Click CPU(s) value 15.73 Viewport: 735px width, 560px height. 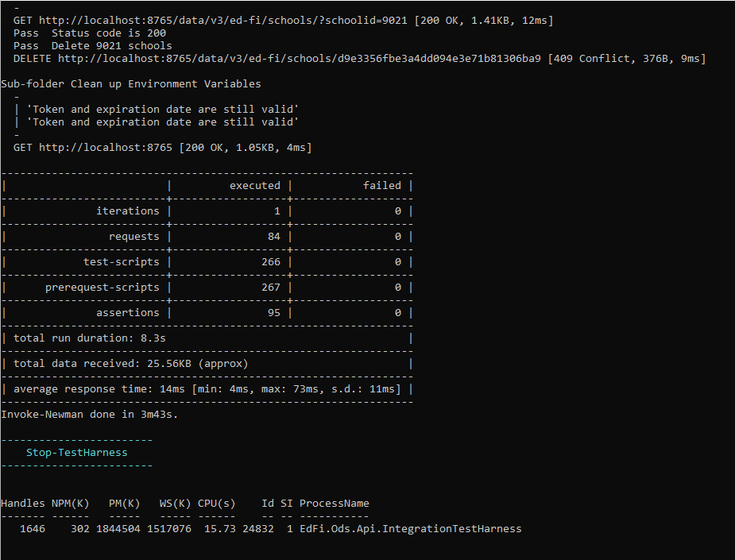[220, 528]
